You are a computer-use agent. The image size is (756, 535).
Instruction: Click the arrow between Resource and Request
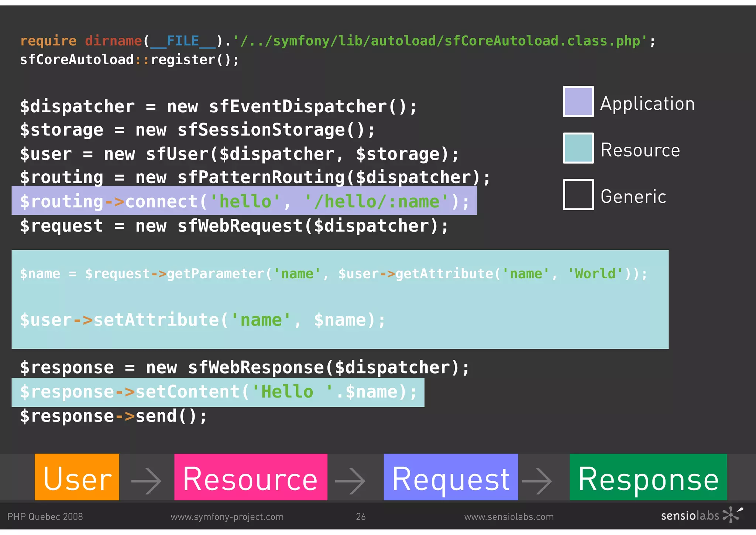[350, 481]
